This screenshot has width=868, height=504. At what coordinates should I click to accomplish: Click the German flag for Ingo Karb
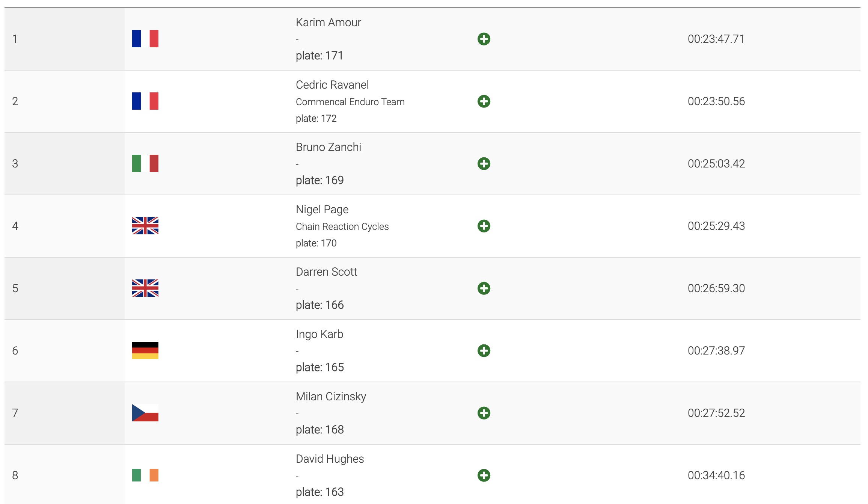(145, 350)
